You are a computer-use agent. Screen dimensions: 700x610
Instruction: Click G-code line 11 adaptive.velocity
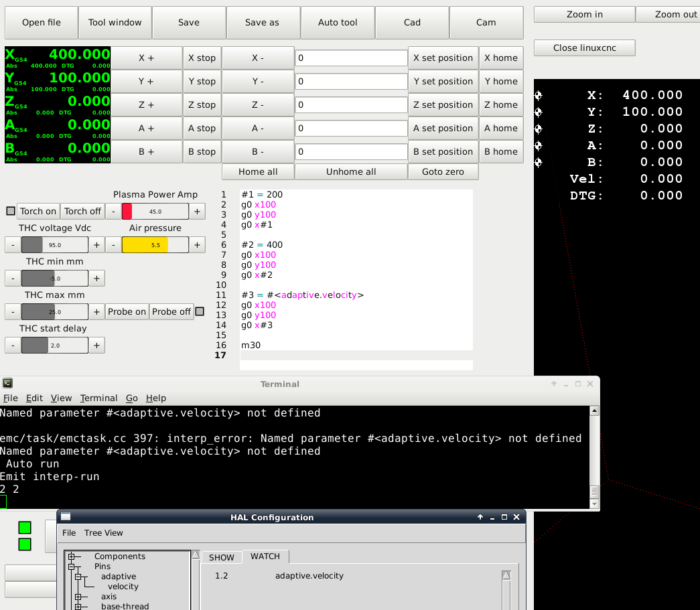[x=302, y=295]
